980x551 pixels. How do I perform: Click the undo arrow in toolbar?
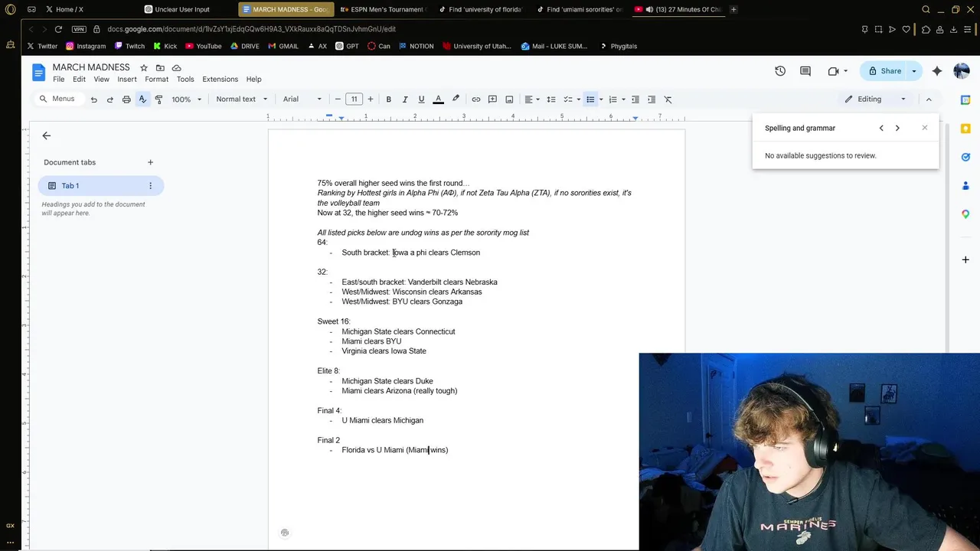click(93, 99)
